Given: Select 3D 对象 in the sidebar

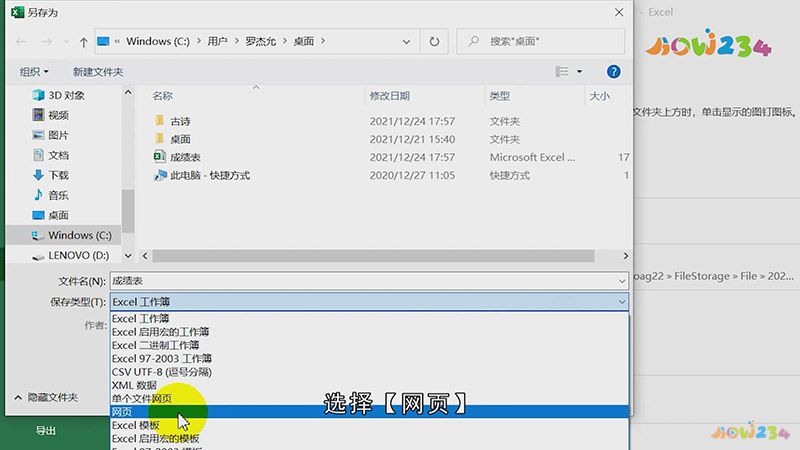Looking at the screenshot, I should [66, 95].
